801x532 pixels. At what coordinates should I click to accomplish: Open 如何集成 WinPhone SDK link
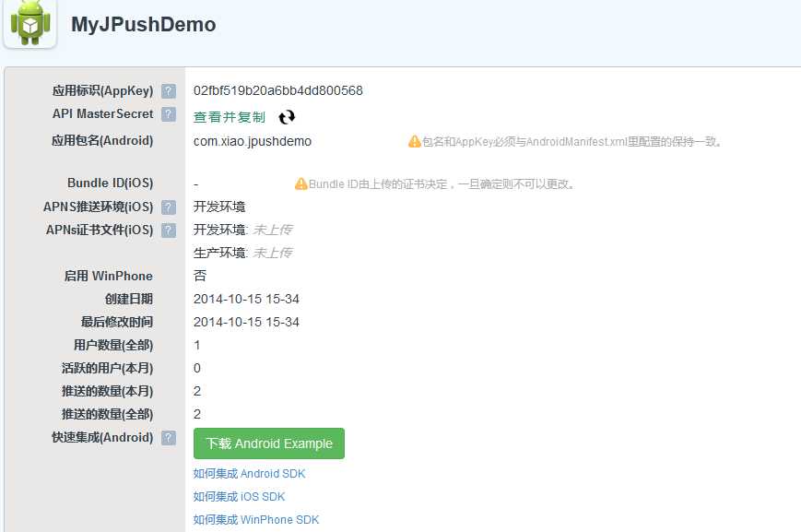click(256, 520)
